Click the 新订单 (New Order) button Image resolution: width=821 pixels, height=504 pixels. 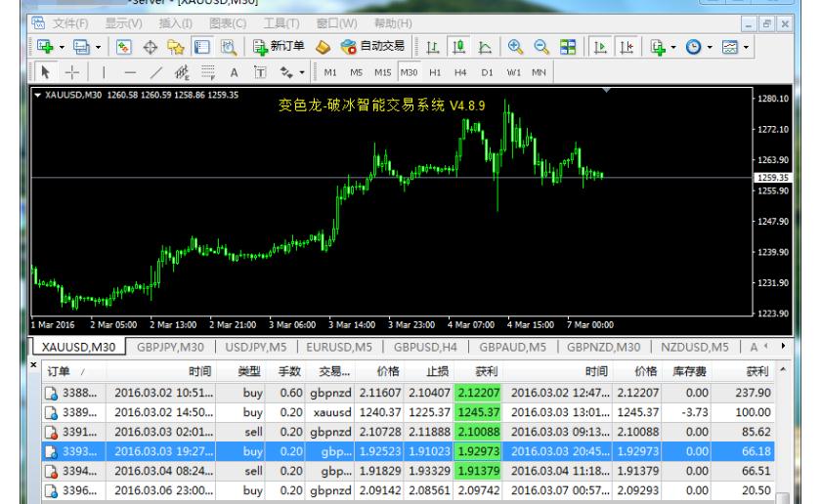coord(282,46)
